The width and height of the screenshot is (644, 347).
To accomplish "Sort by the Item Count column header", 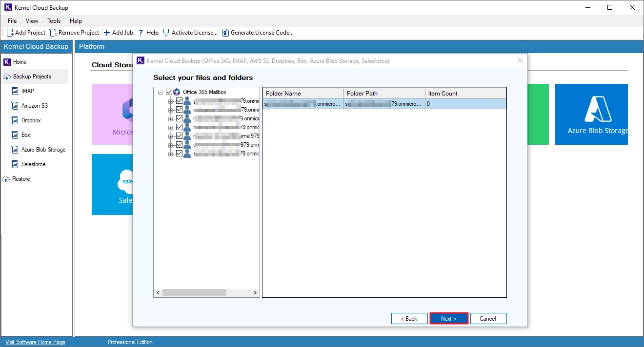I will point(465,93).
